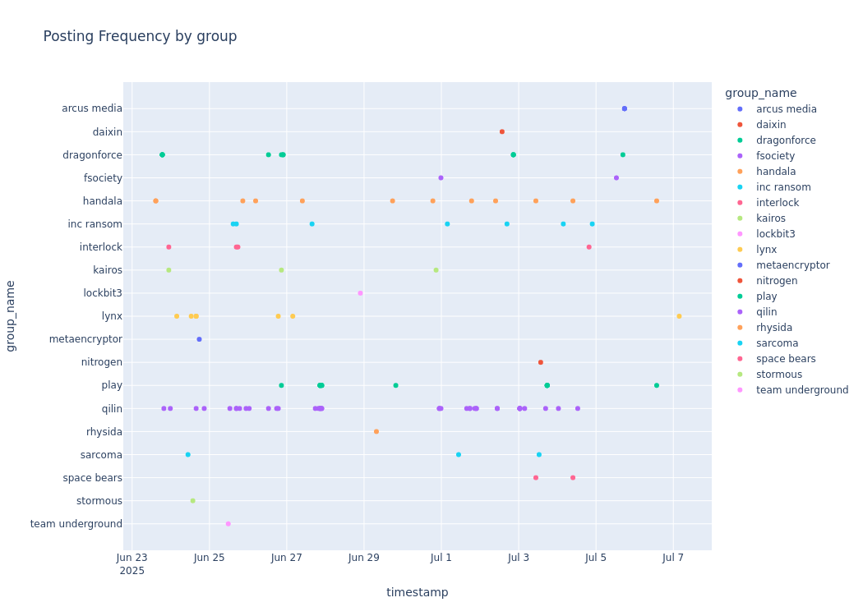Click the dragonforce y-axis label
This screenshot has width=863, height=616.
(92, 155)
